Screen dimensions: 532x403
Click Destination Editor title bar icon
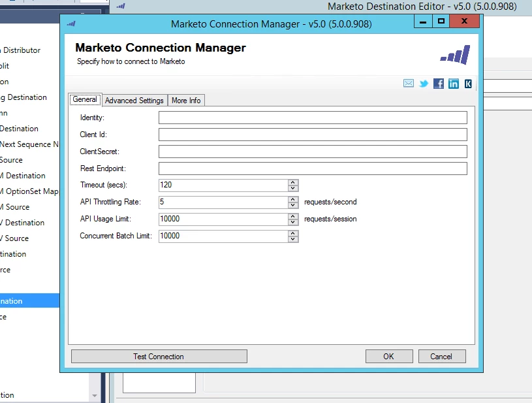[121, 6]
